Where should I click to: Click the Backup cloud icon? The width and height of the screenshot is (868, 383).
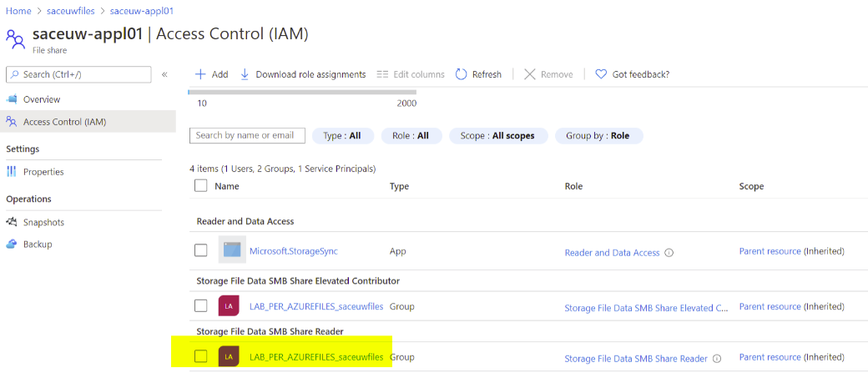(x=12, y=244)
